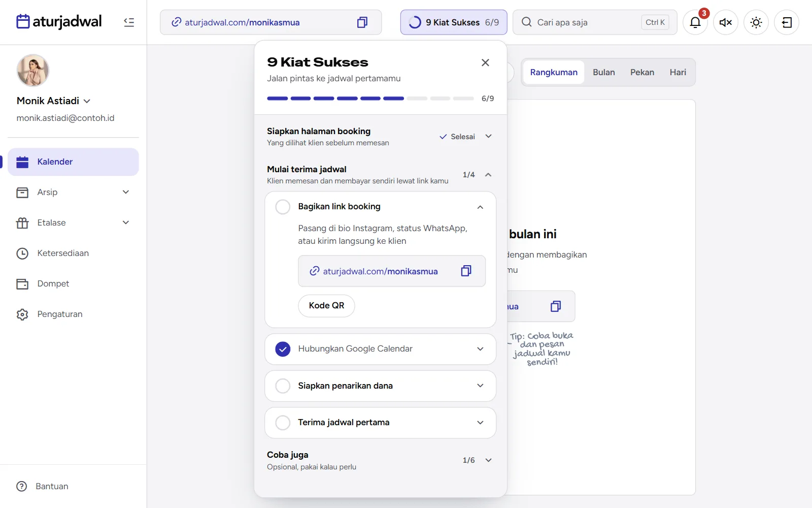
Task: Expand Hubungkan Google Calendar step
Action: [x=480, y=349]
